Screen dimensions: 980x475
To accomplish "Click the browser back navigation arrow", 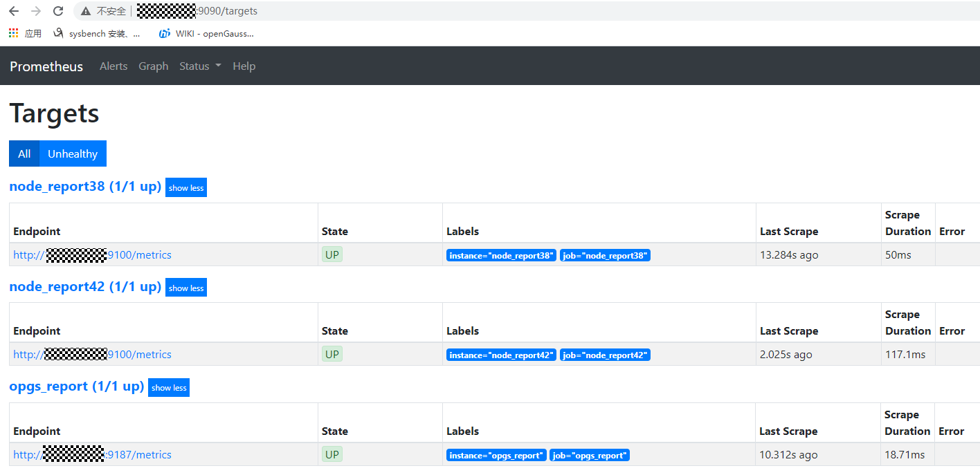I will click(x=14, y=11).
